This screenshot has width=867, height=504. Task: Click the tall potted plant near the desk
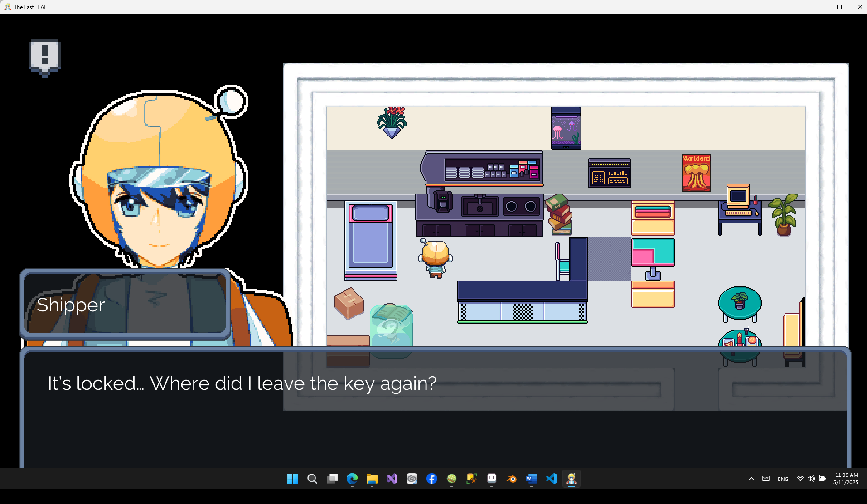(784, 214)
